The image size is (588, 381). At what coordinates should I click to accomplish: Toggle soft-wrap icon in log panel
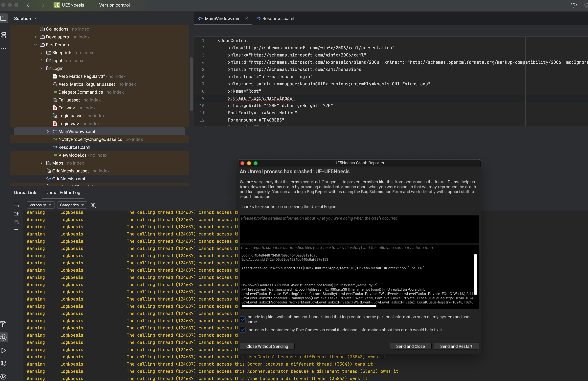coord(16,205)
